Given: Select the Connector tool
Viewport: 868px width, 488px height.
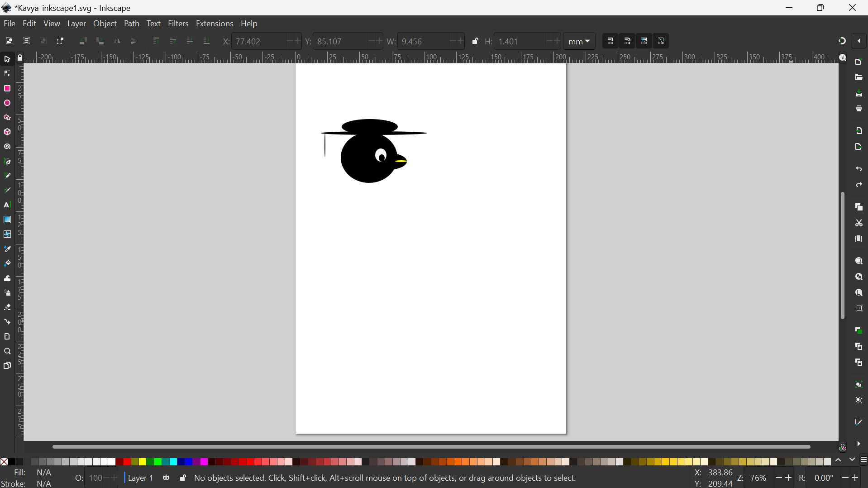Looking at the screenshot, I should 7,322.
